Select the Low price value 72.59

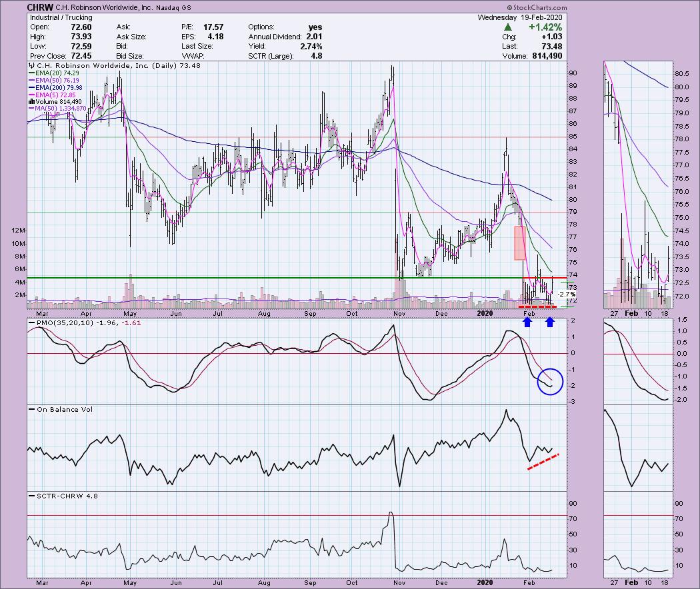pyautogui.click(x=81, y=47)
